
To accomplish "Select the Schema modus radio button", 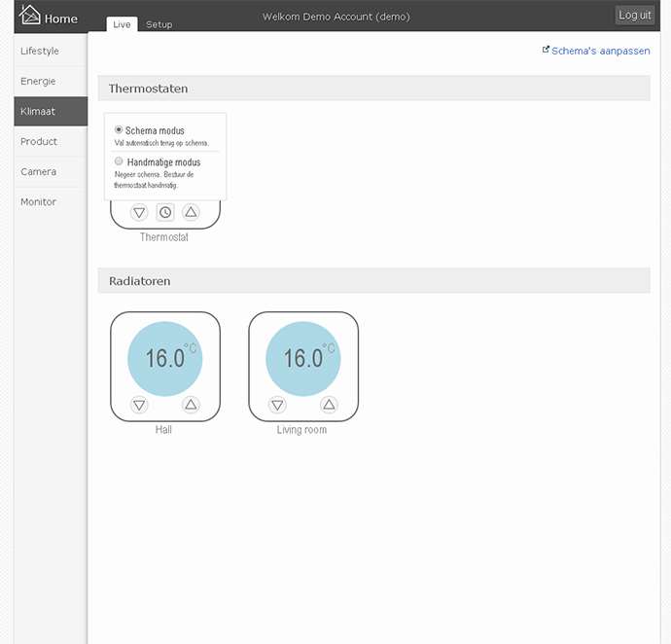I will (119, 129).
